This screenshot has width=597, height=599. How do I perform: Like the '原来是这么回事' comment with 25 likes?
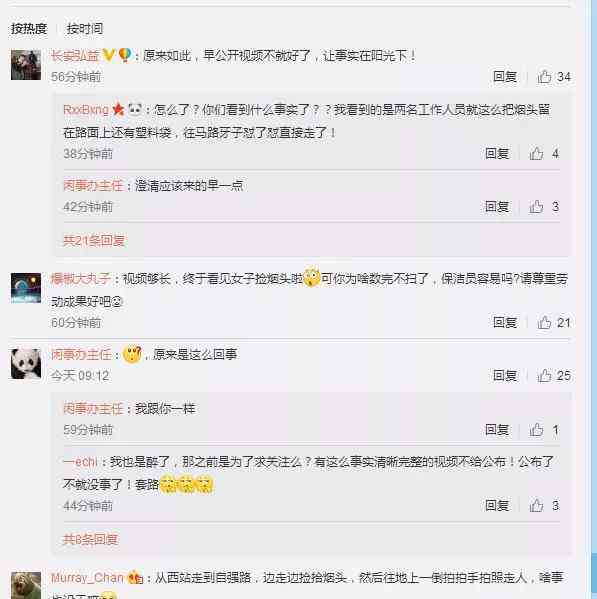pos(544,376)
